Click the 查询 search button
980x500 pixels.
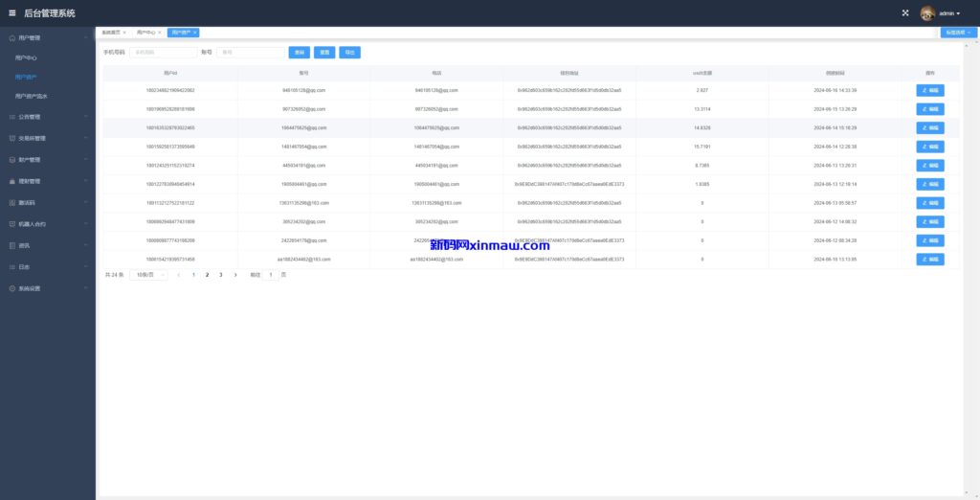300,53
